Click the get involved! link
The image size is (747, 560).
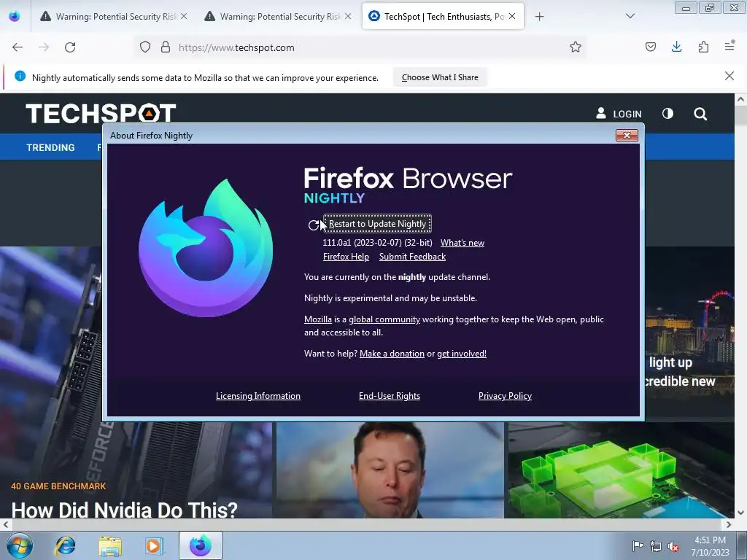pyautogui.click(x=462, y=354)
